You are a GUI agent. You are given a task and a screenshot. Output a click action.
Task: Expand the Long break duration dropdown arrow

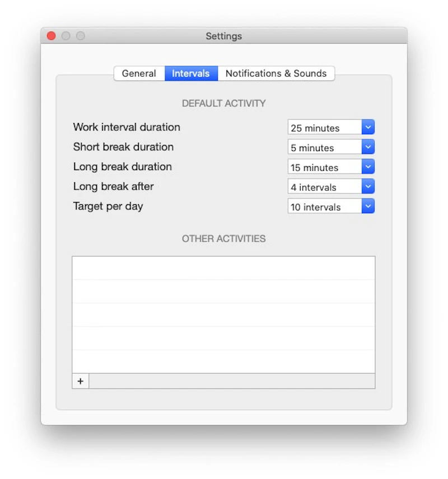click(368, 167)
